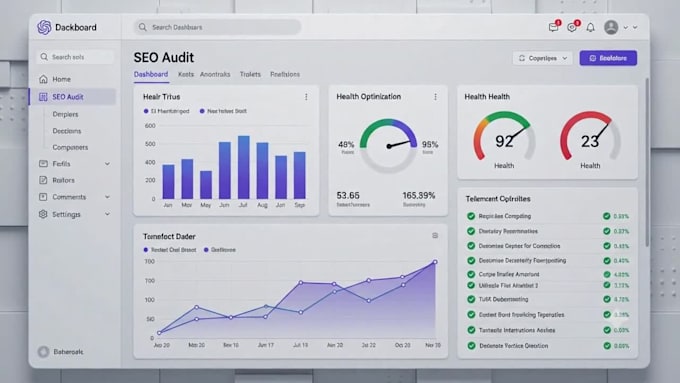The image size is (680, 383).
Task: Expand the Fefils sidebar chevron
Action: pyautogui.click(x=107, y=164)
